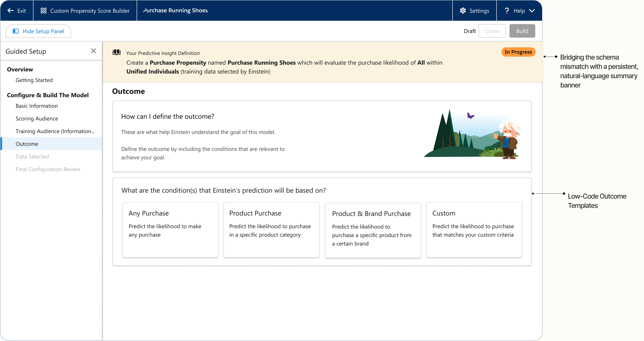Click the Build button
644x341 pixels.
click(x=522, y=31)
